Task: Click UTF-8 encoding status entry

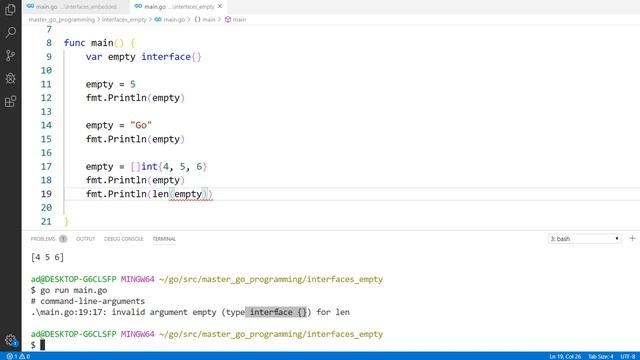Action: coord(628,356)
